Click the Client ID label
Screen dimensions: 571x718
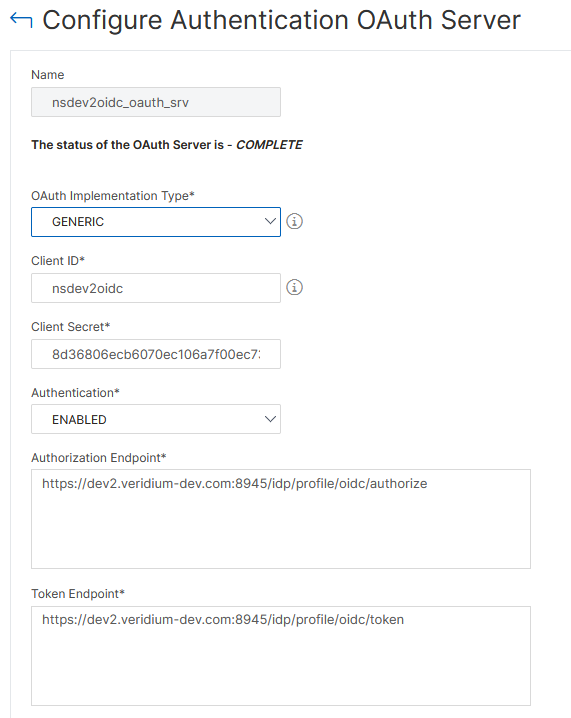(x=58, y=261)
